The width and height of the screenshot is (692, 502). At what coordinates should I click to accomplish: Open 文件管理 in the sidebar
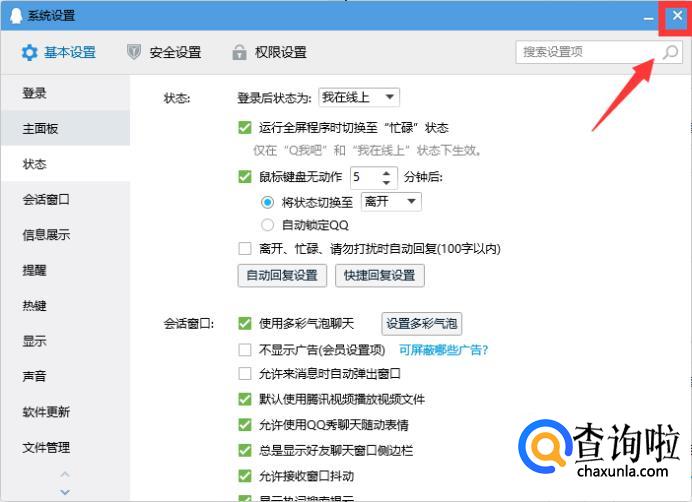tap(65, 447)
